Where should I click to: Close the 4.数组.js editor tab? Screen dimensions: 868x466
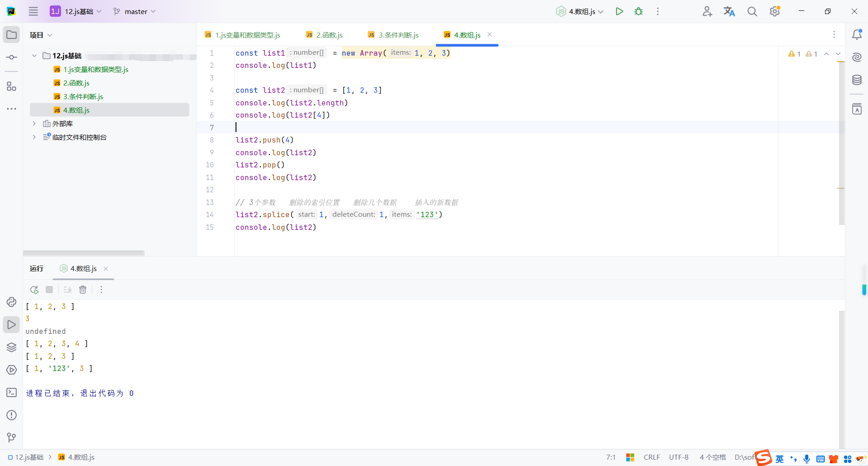(490, 34)
